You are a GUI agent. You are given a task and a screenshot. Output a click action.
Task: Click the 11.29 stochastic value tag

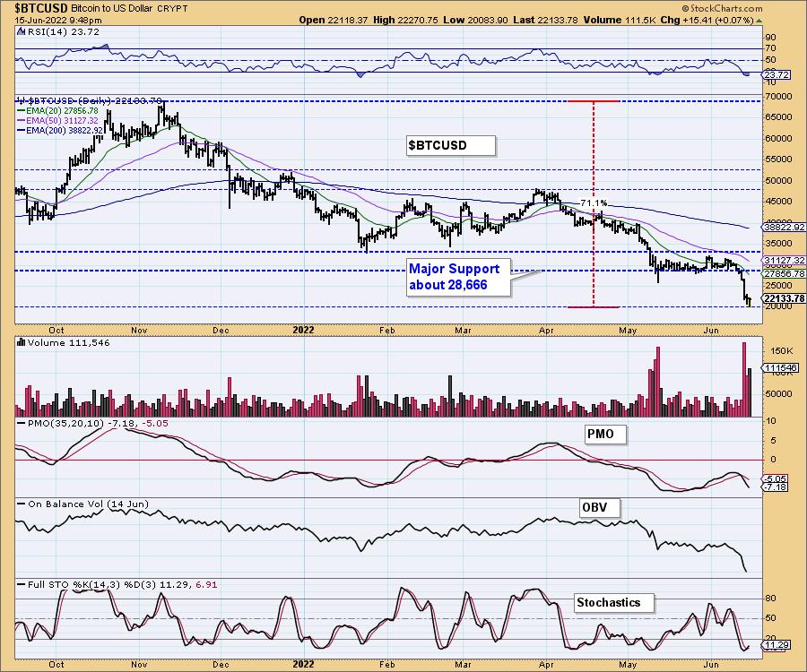coord(777,645)
